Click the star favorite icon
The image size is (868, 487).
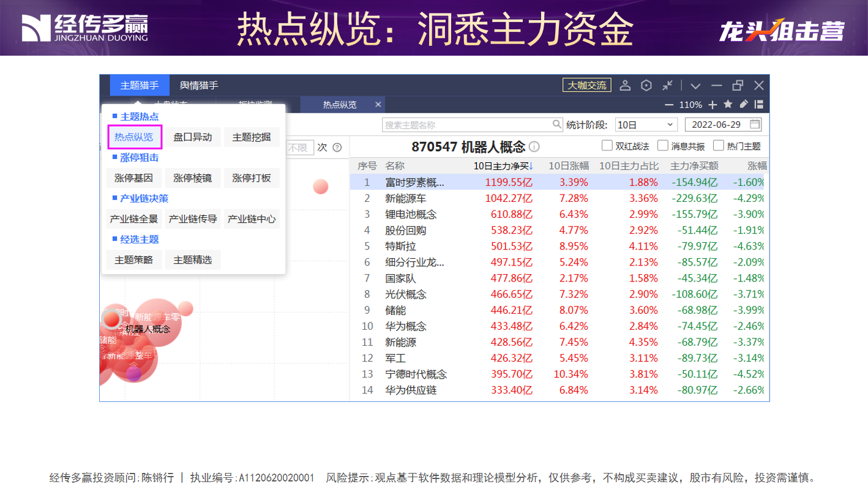(x=728, y=105)
